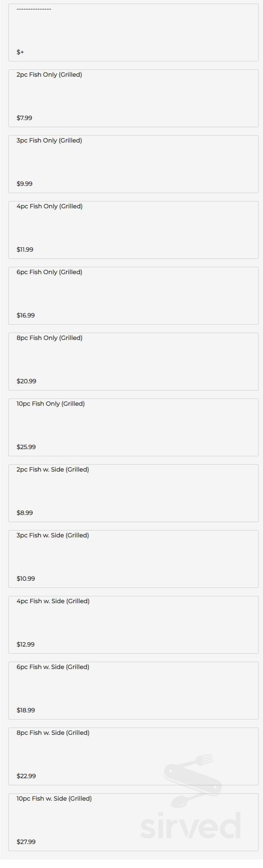Choose the 4pc Fish Only (Grilled) item
This screenshot has width=263, height=868.
(x=49, y=206)
